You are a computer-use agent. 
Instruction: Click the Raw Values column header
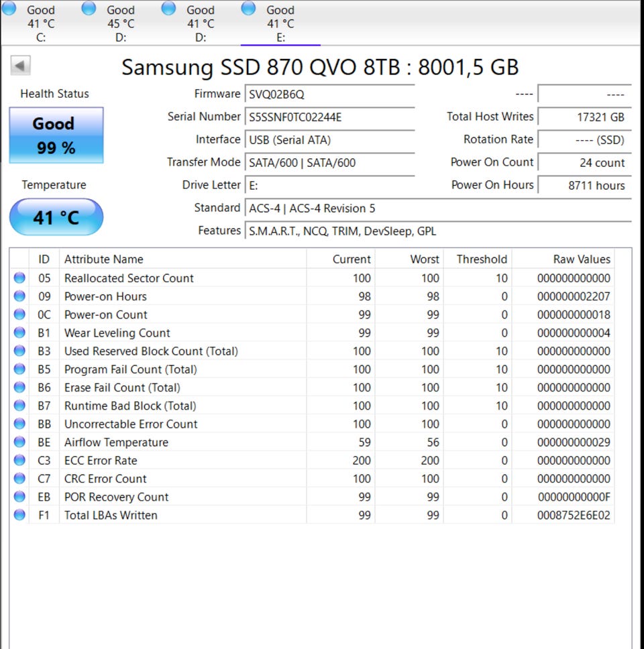pos(581,259)
